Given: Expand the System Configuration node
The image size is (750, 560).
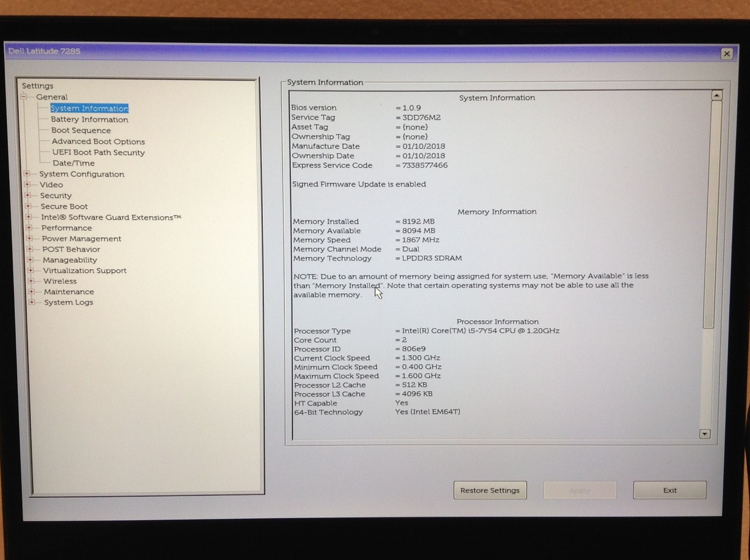Looking at the screenshot, I should click(27, 173).
